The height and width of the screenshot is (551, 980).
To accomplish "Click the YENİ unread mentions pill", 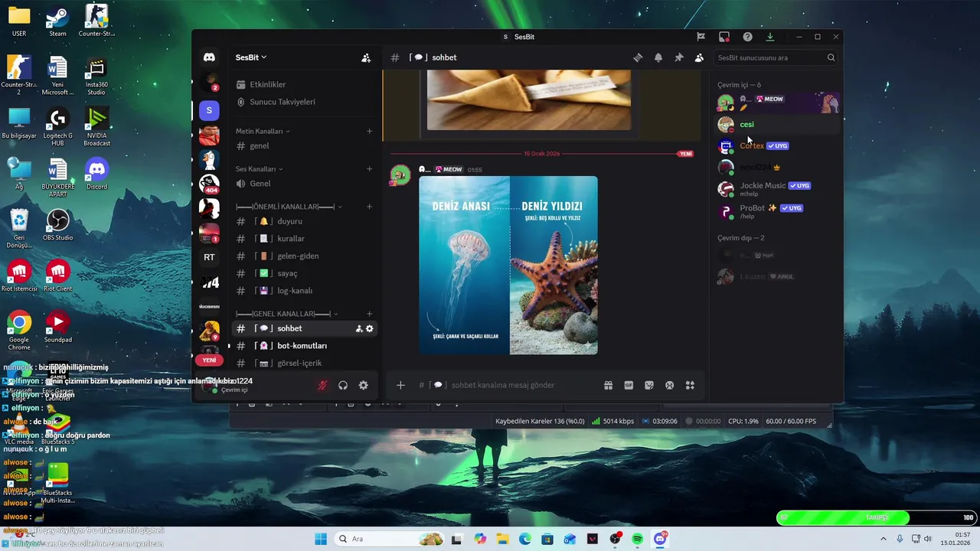I will [x=209, y=360].
